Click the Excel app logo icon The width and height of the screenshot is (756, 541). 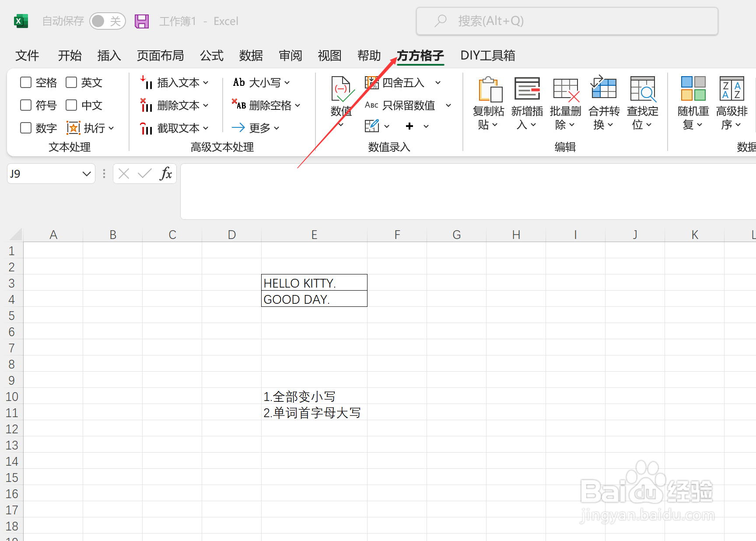[x=21, y=21]
